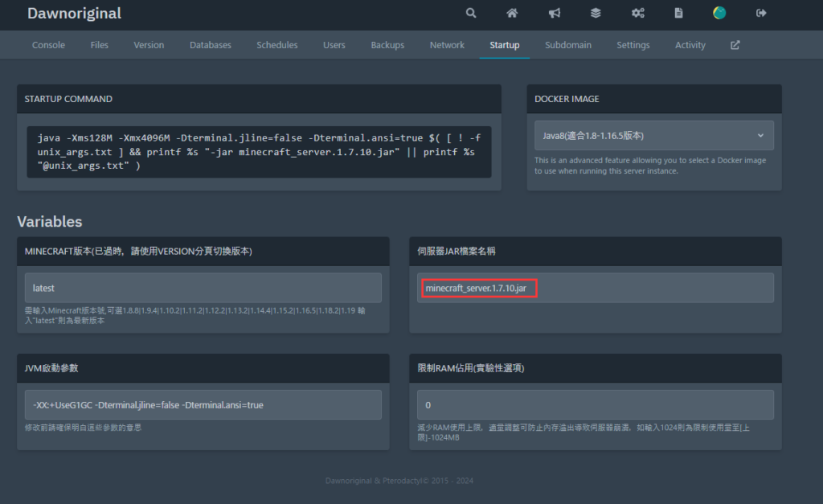Click the server JAR filename field

595,288
